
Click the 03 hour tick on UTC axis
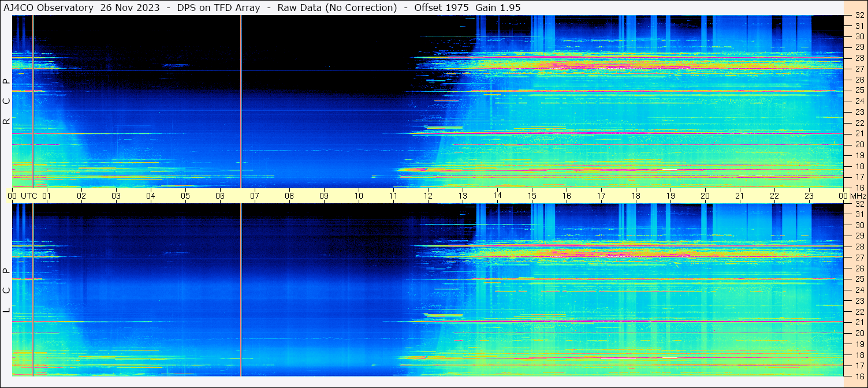[x=116, y=196]
